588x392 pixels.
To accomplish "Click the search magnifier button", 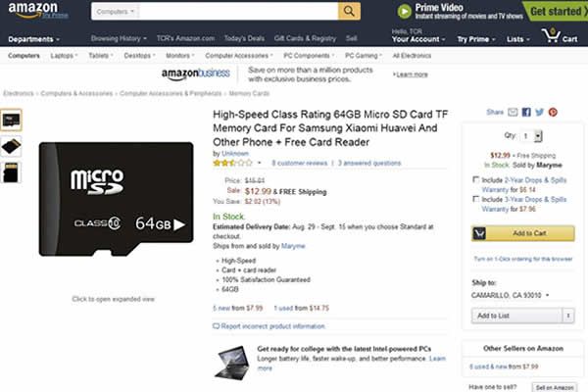I will (349, 11).
